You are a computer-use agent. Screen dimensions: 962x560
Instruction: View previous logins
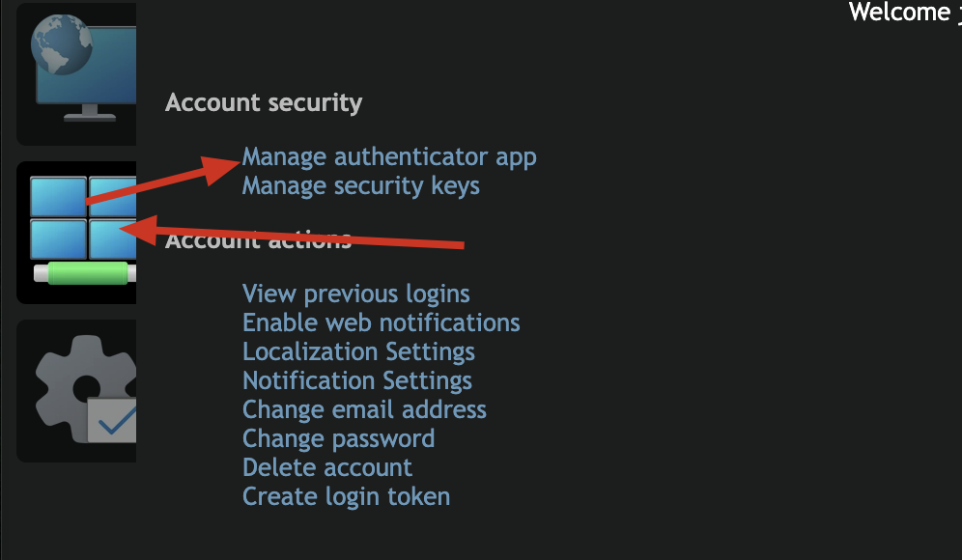(x=355, y=294)
